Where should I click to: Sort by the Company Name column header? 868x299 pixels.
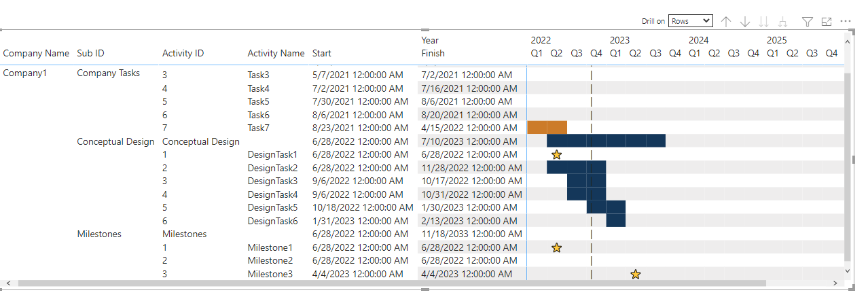tap(36, 53)
